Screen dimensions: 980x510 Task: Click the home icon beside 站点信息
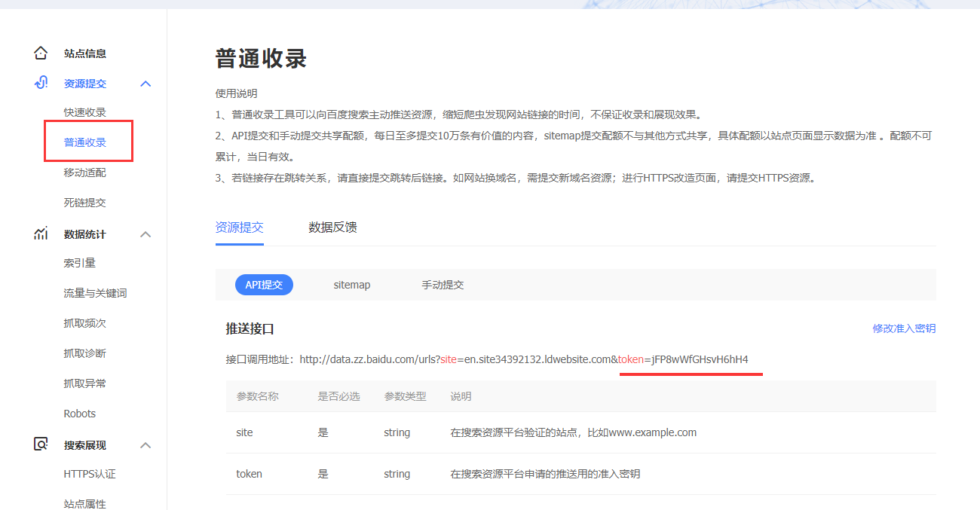click(41, 53)
